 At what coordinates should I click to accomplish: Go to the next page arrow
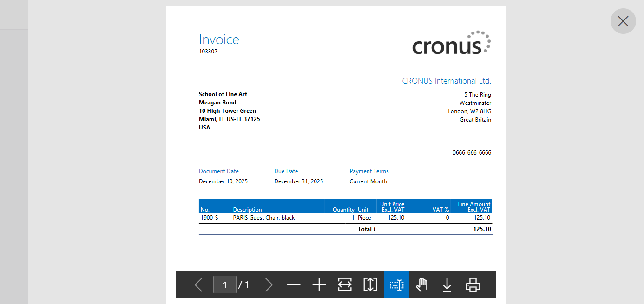[269, 285]
